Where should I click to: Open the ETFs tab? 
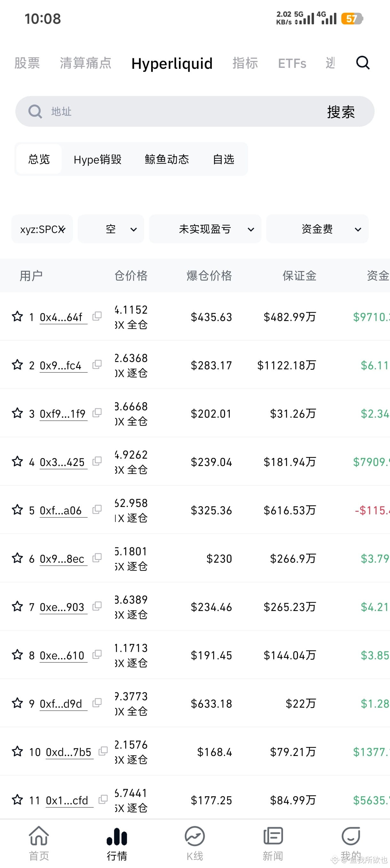coord(292,63)
